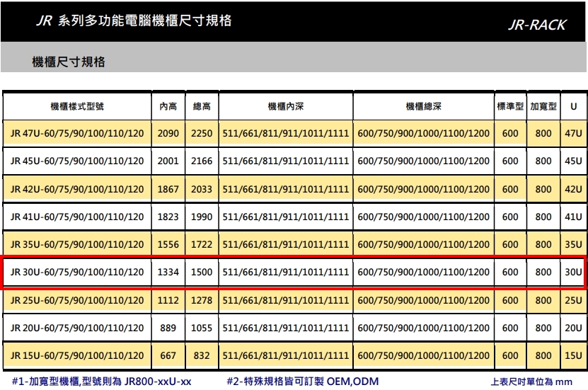Select the 內高 column header
The image size is (588, 390).
(x=168, y=106)
